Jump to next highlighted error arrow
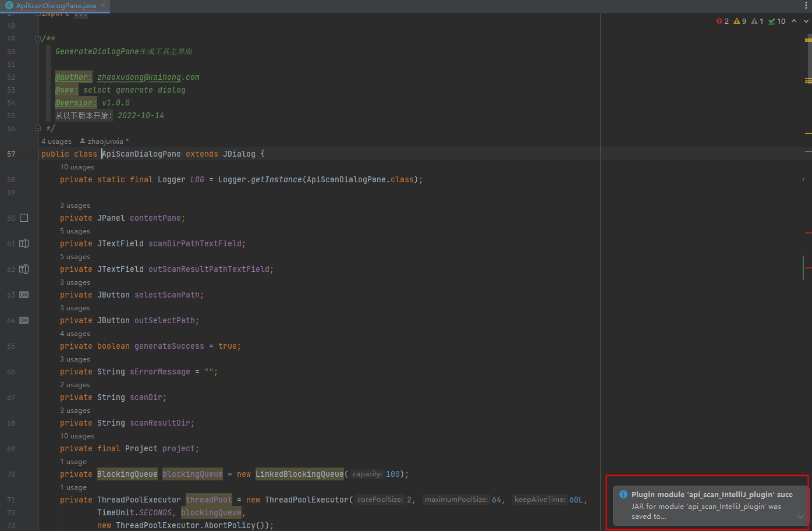Image resolution: width=812 pixels, height=531 pixels. pyautogui.click(x=806, y=21)
